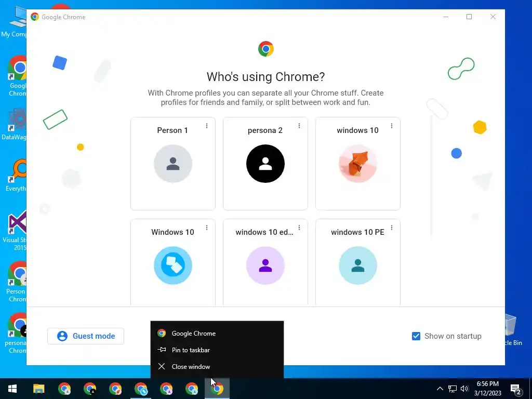Select the Person Chrome desktop shortcut
The height and width of the screenshot is (399, 532).
[16, 282]
